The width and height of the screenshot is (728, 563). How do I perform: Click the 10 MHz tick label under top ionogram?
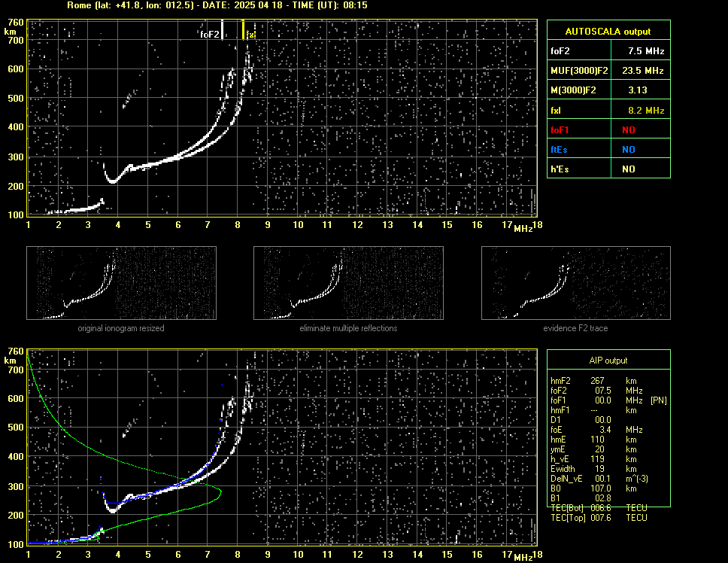tap(298, 225)
